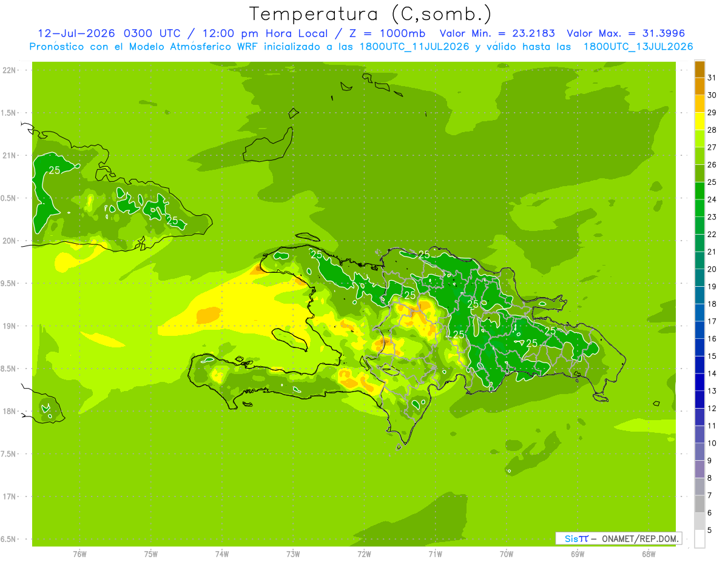Click the legend value "14"
This screenshot has height=562, width=728.
pyautogui.click(x=712, y=373)
